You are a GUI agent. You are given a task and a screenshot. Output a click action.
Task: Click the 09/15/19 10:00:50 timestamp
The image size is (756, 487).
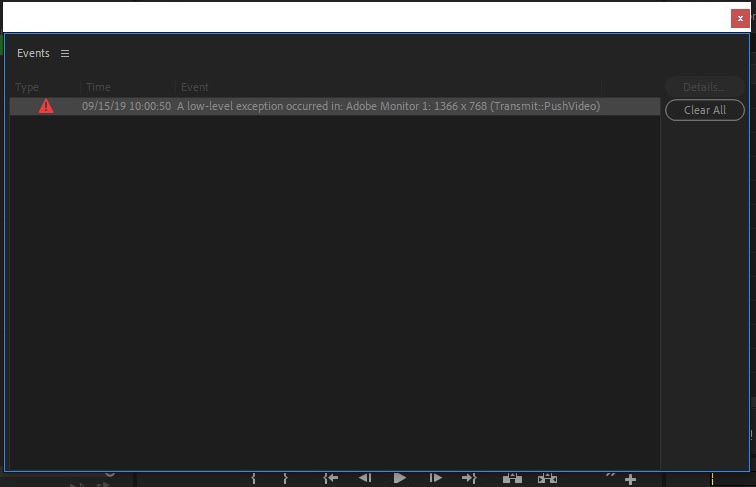[126, 106]
